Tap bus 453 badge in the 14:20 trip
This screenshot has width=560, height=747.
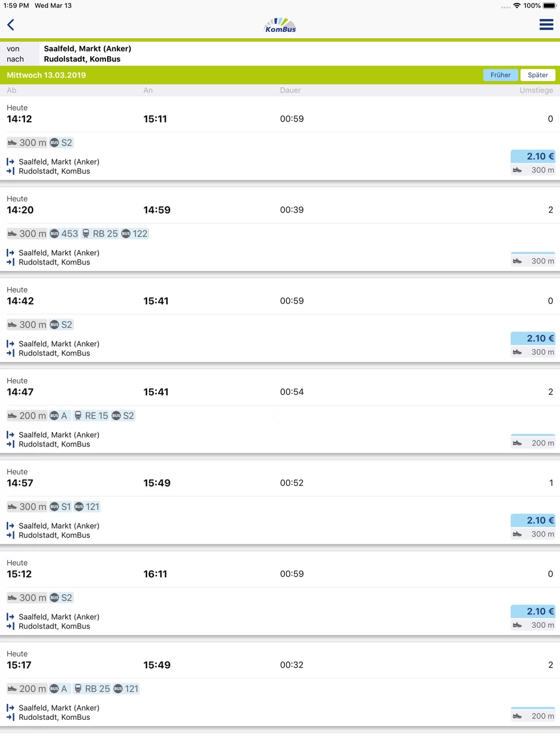click(64, 233)
